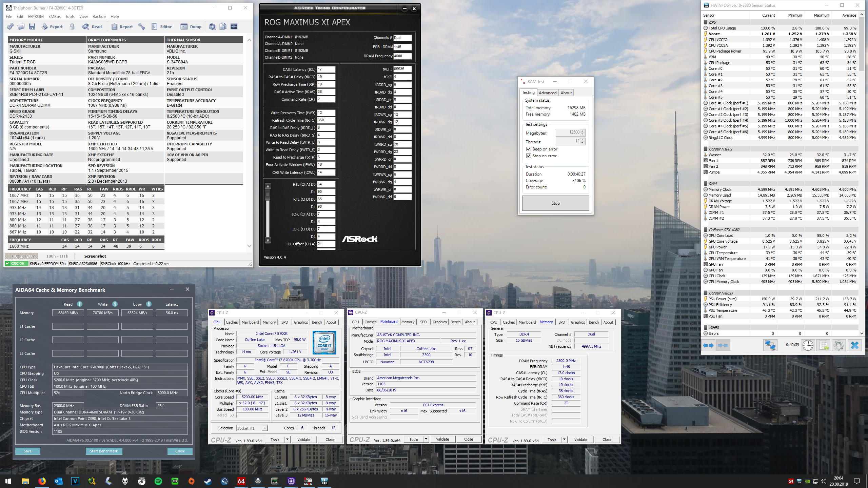The height and width of the screenshot is (488, 868).
Task: Click the Save floppy icon in Thaiphoon Burner
Action: point(32,26)
